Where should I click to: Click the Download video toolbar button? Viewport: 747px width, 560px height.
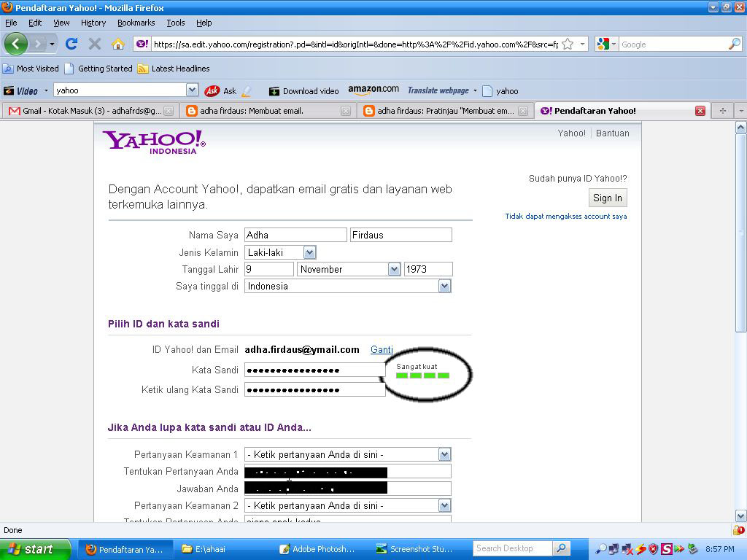tap(304, 91)
